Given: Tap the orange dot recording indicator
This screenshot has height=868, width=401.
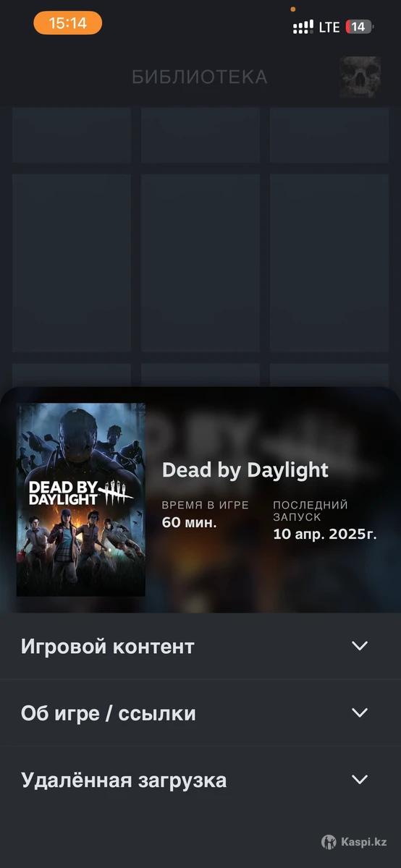Looking at the screenshot, I should (x=292, y=9).
